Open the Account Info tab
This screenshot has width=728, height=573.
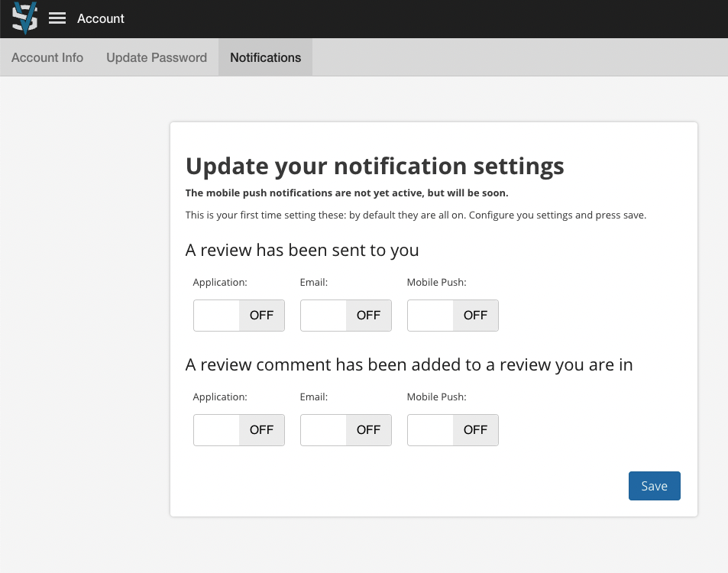(47, 57)
